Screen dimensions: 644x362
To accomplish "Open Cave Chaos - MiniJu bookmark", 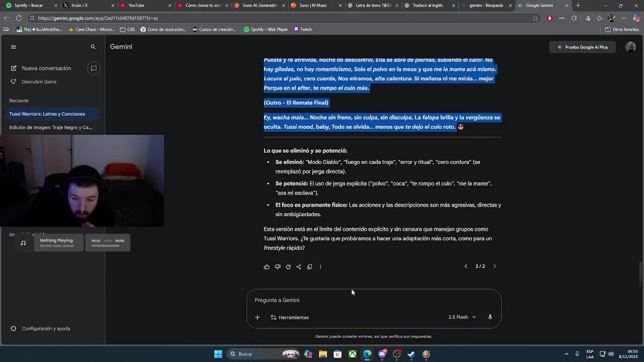I will click(91, 30).
